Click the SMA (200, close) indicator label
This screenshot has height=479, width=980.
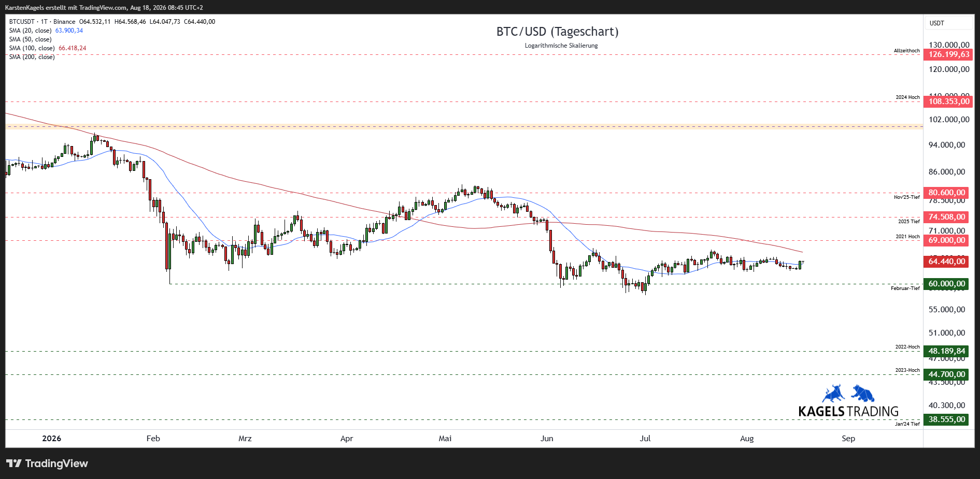[32, 57]
